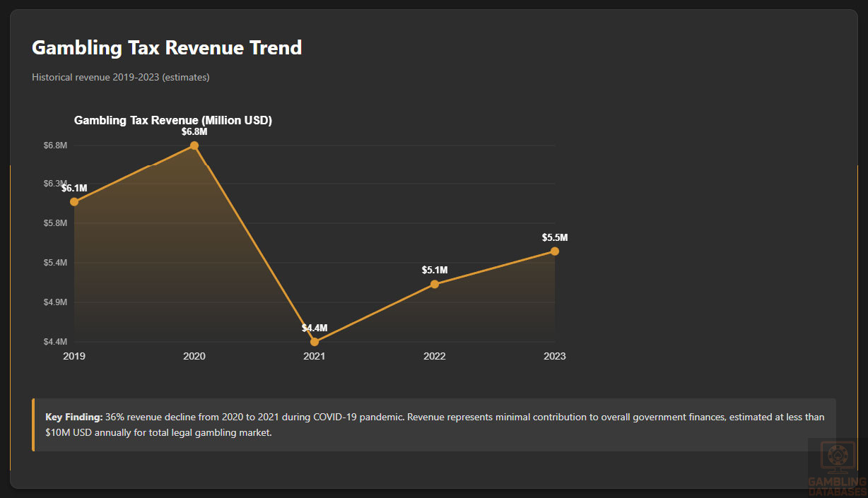
Task: Click the Gambling Databases watermark logo
Action: pyautogui.click(x=837, y=468)
